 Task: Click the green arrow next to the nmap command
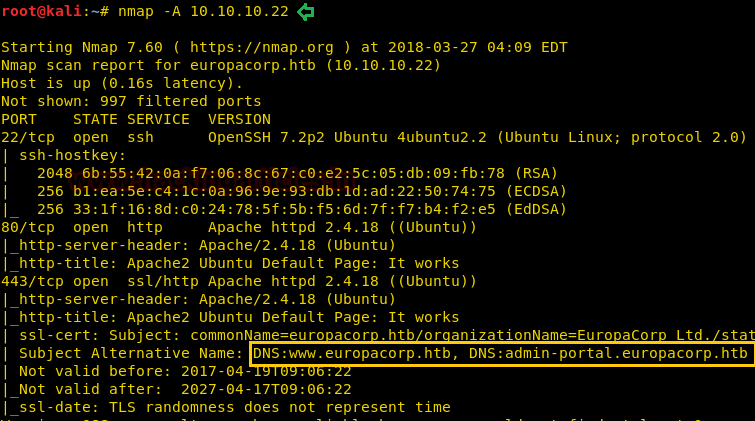click(x=305, y=12)
